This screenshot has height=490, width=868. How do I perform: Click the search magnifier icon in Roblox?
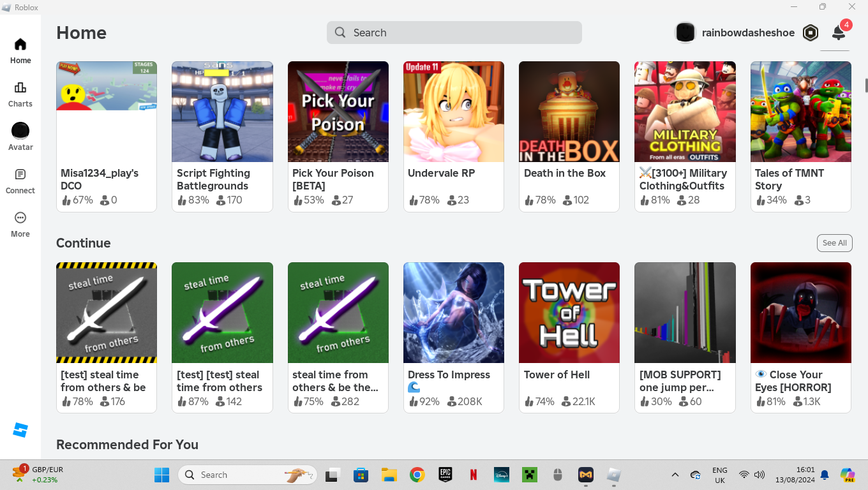point(340,33)
